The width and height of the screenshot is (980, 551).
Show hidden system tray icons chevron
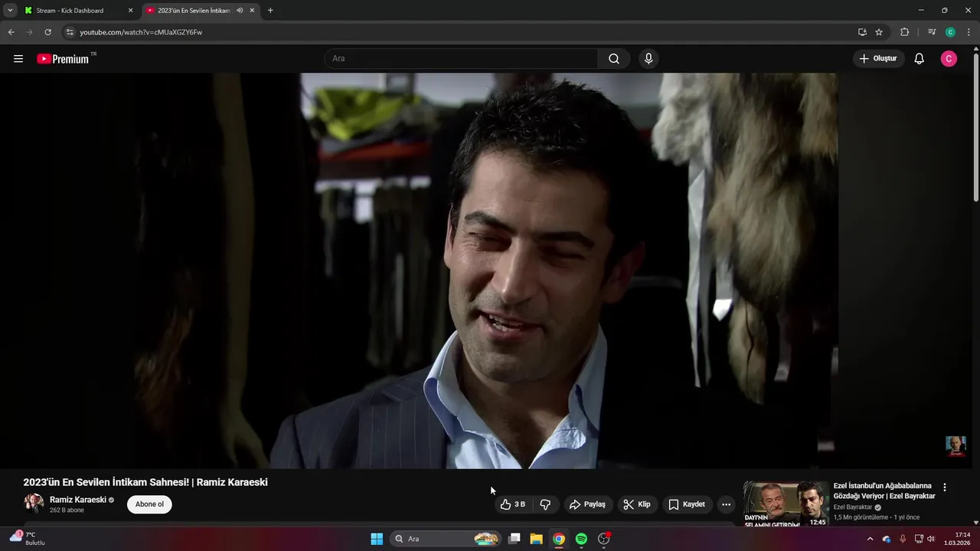(870, 539)
